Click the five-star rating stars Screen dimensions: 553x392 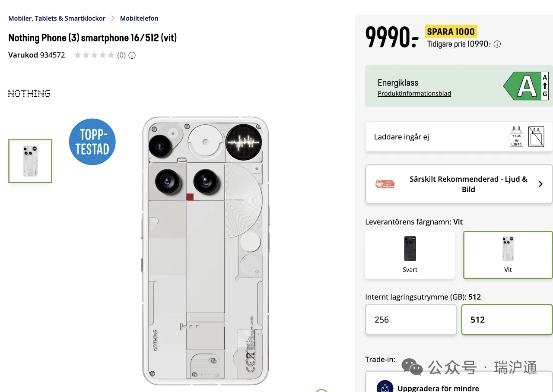pyautogui.click(x=94, y=55)
